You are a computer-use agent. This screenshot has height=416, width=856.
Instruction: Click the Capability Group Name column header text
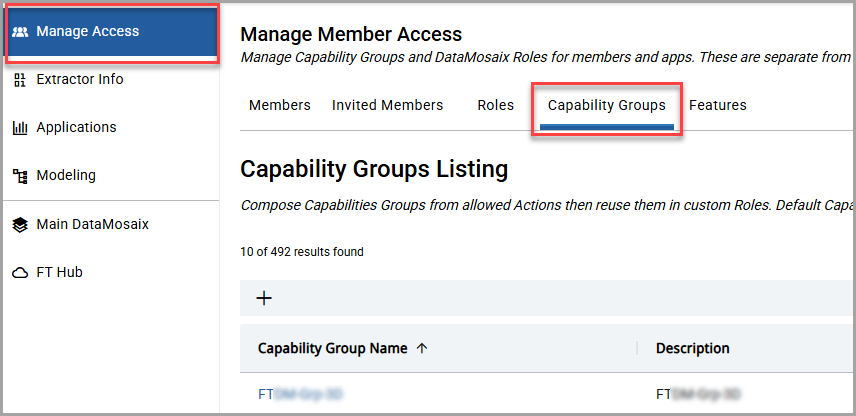click(332, 349)
